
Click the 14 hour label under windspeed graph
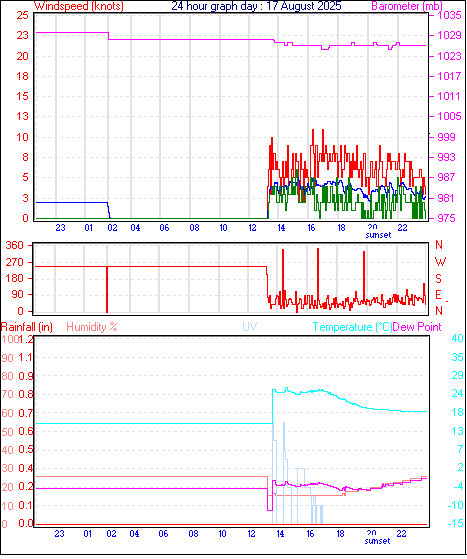click(x=281, y=227)
